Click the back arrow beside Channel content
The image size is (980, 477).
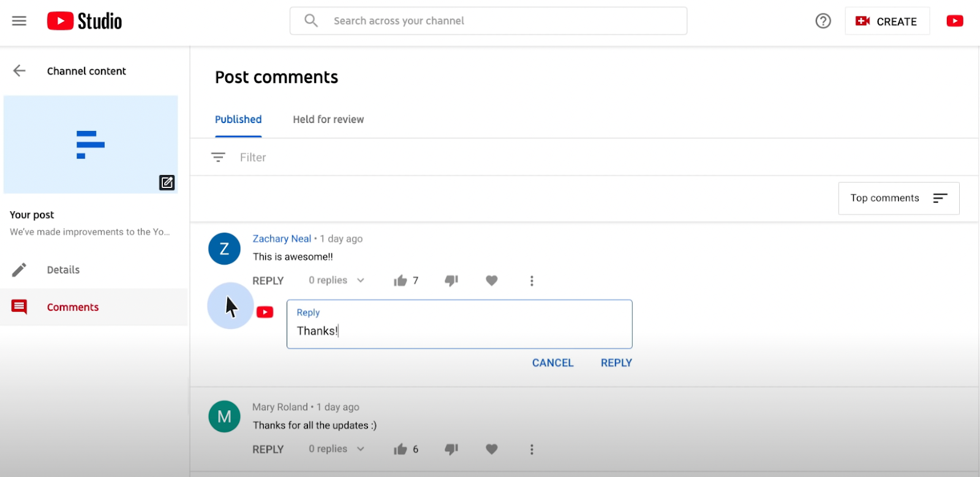20,71
